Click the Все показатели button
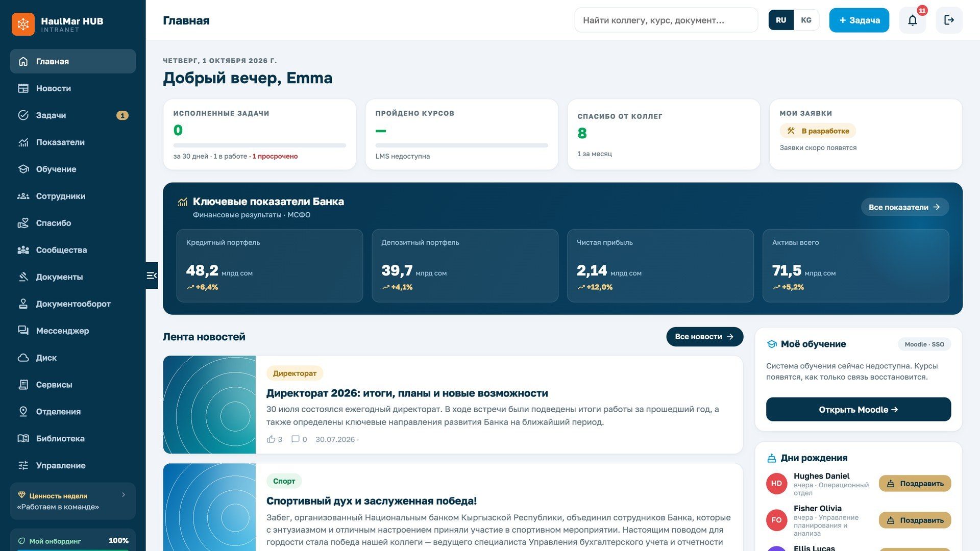980x551 pixels. click(905, 207)
